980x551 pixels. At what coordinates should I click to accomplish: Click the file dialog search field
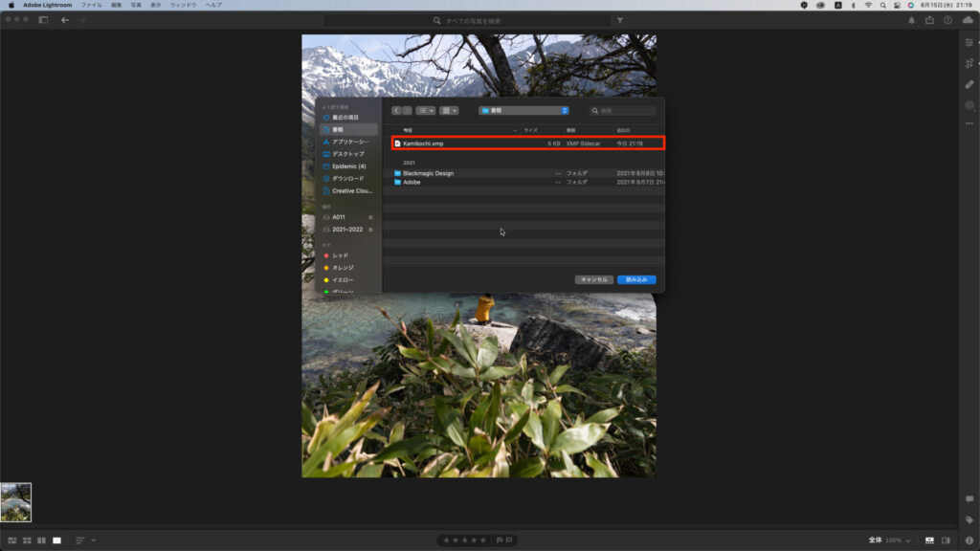[x=622, y=111]
